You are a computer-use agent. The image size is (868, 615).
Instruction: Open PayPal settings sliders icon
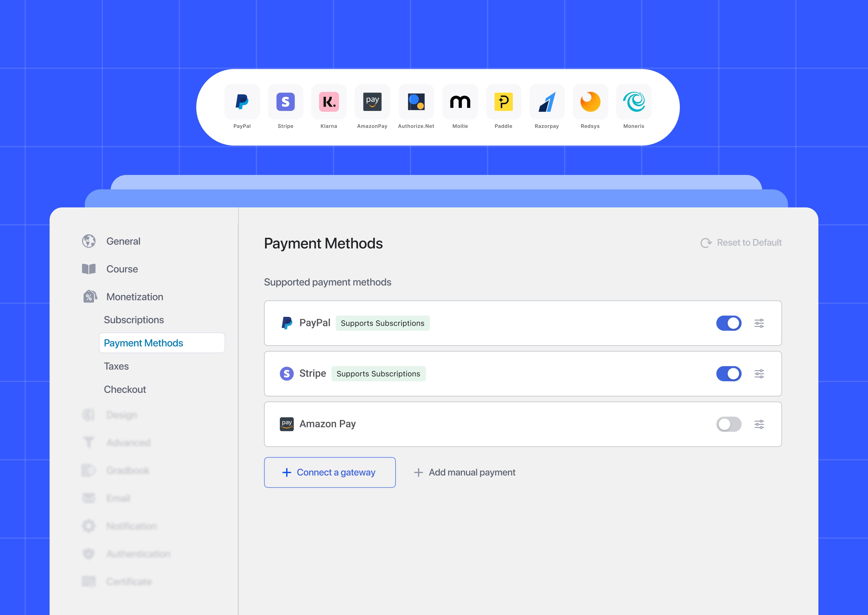(759, 323)
